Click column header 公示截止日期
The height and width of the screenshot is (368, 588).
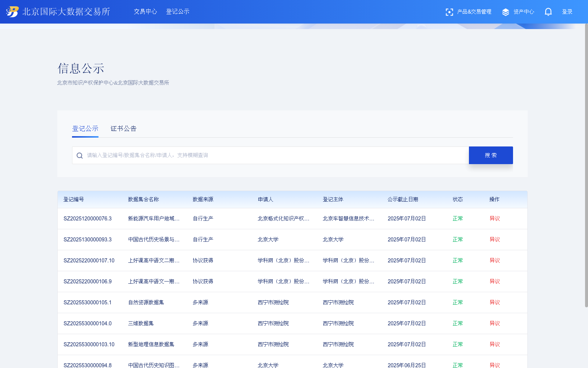403,199
